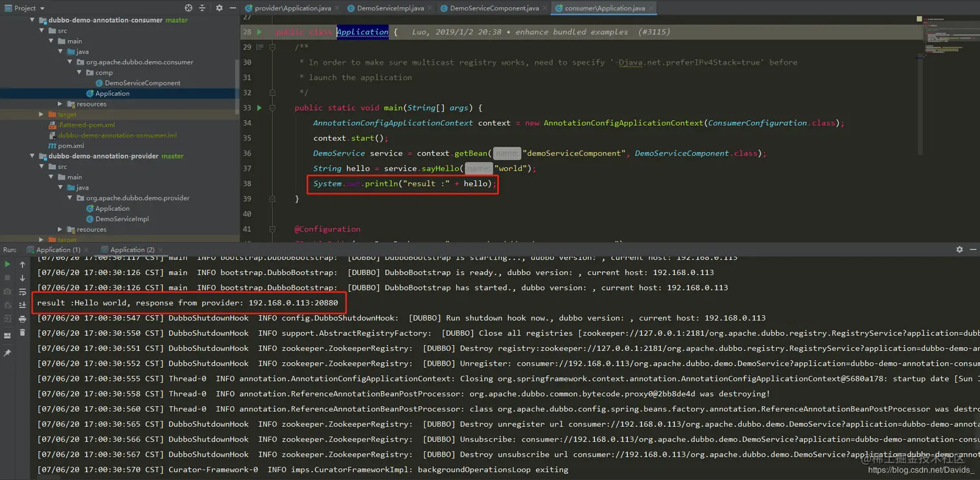Screen dimensions: 980x480
Task: Click the sayHello method call on line 37
Action: coord(439,168)
